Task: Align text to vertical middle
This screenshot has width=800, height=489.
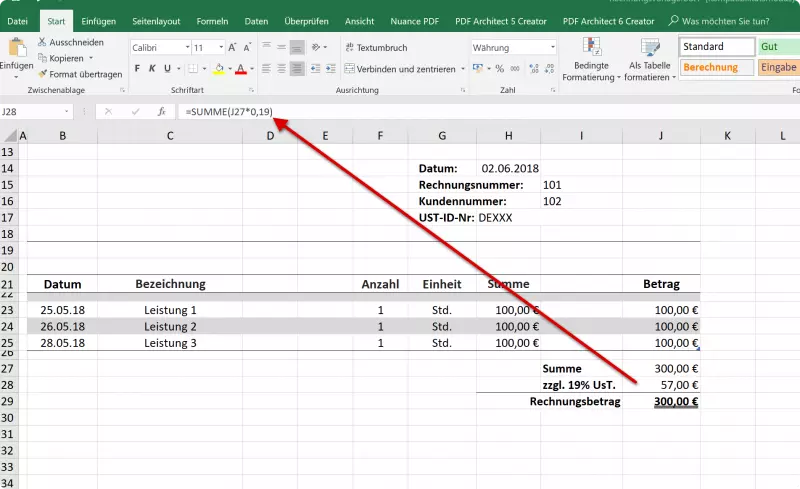Action: (282, 47)
